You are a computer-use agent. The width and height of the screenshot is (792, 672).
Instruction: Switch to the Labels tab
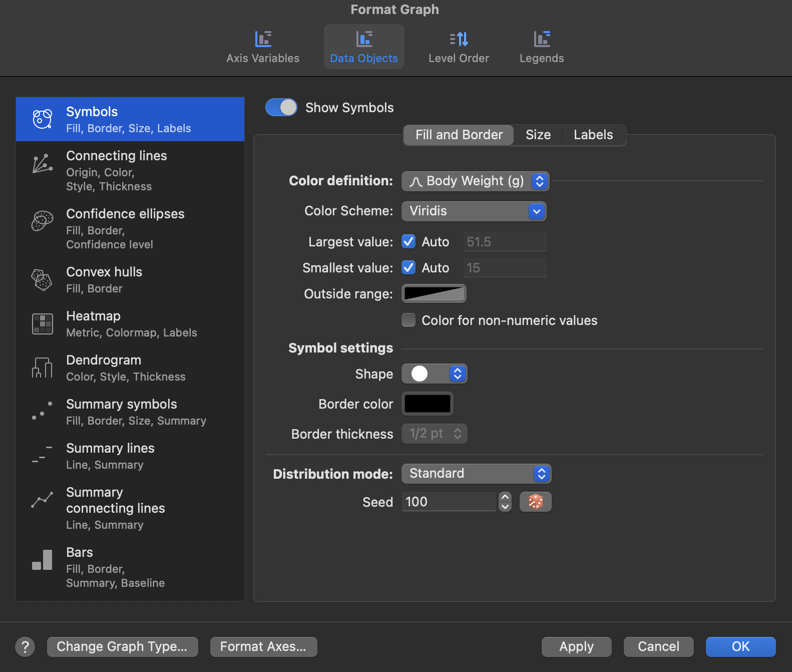pos(593,135)
